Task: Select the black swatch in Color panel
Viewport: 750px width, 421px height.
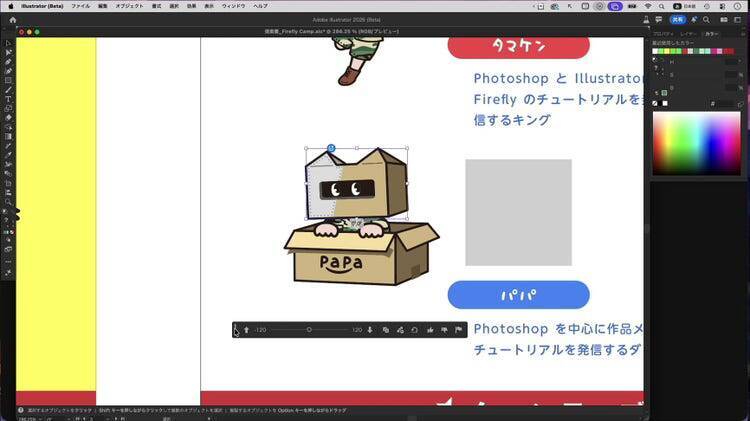Action: coord(660,103)
